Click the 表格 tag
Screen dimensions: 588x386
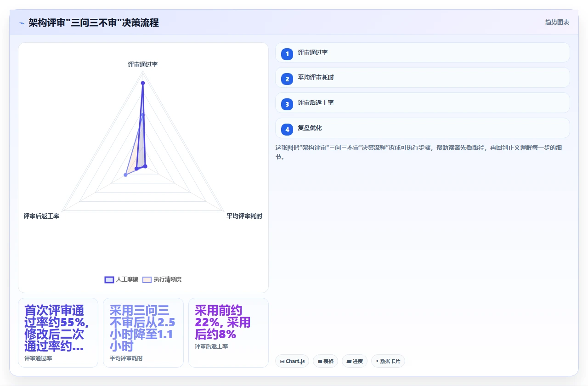[x=326, y=361]
